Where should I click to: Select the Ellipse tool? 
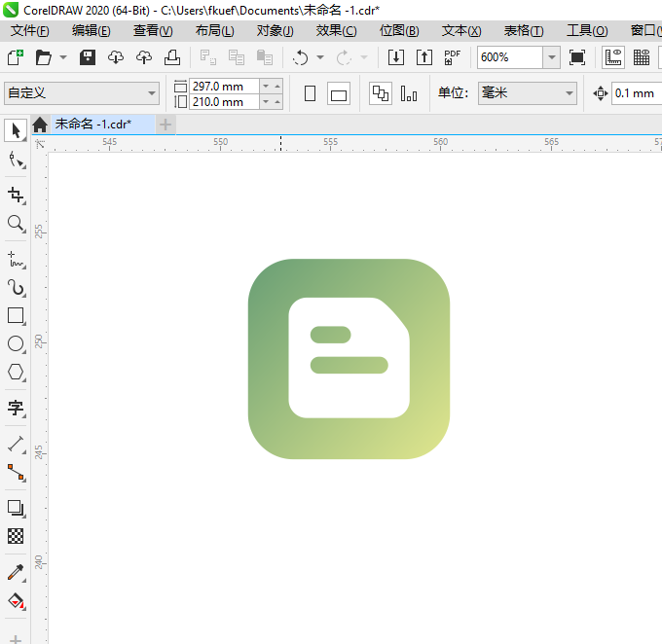16,344
